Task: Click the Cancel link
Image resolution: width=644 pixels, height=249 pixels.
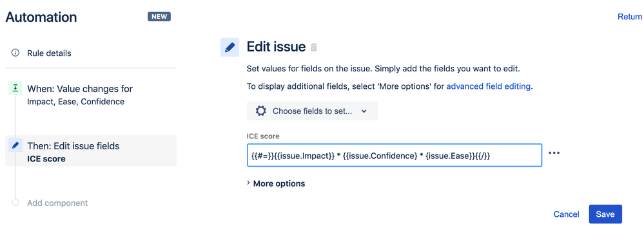Action: (567, 214)
